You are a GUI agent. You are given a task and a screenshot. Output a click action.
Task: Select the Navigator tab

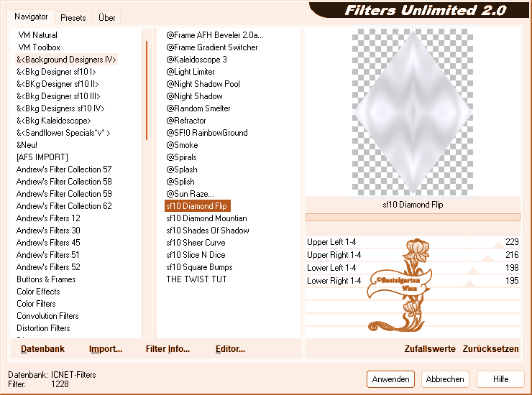[x=31, y=17]
